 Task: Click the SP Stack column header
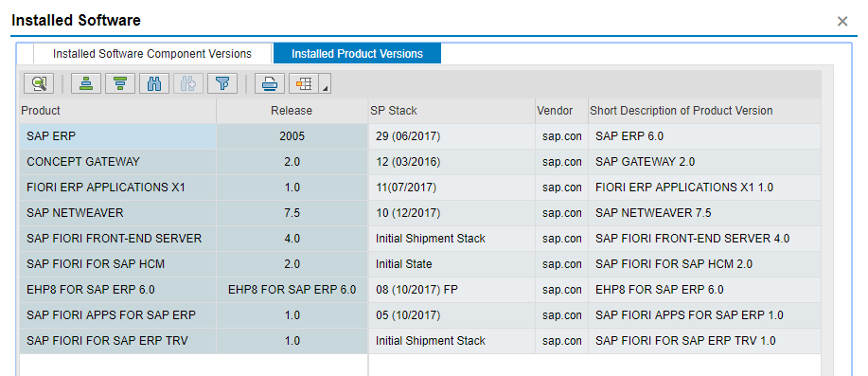coord(452,111)
